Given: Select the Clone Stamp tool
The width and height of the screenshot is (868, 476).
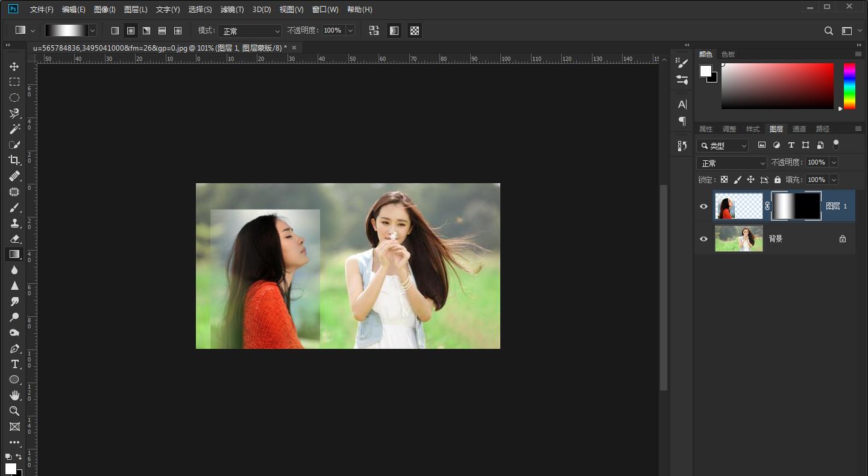Looking at the screenshot, I should coord(14,223).
